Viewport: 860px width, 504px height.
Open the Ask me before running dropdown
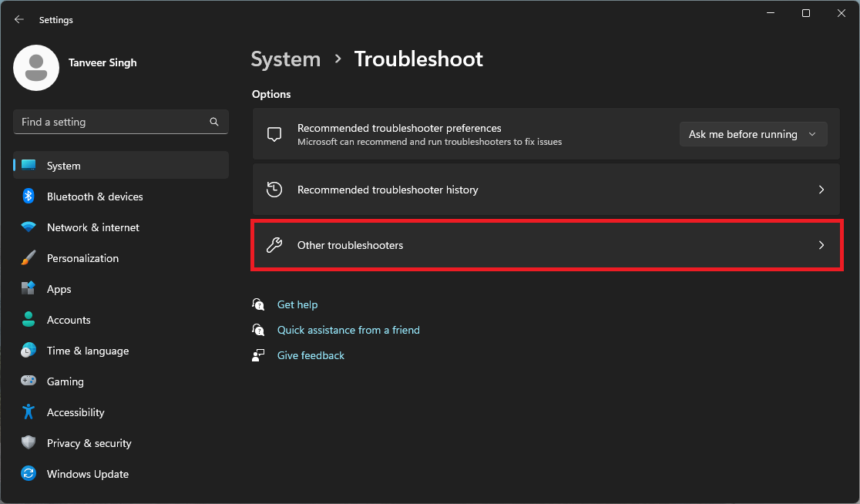pos(753,133)
